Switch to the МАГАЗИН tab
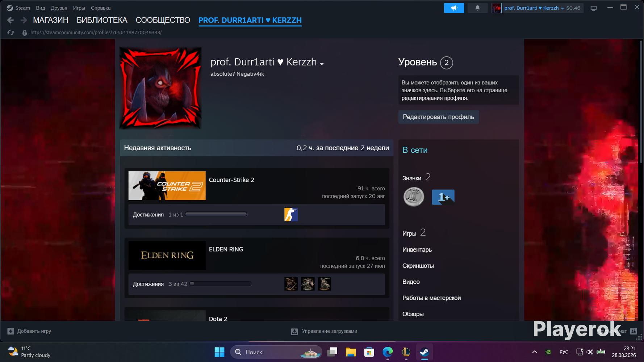644x362 pixels. click(x=51, y=20)
